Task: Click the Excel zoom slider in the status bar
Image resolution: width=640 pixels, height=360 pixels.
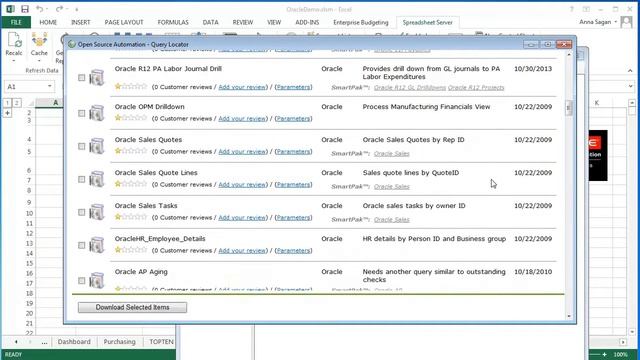Action: click(595, 354)
